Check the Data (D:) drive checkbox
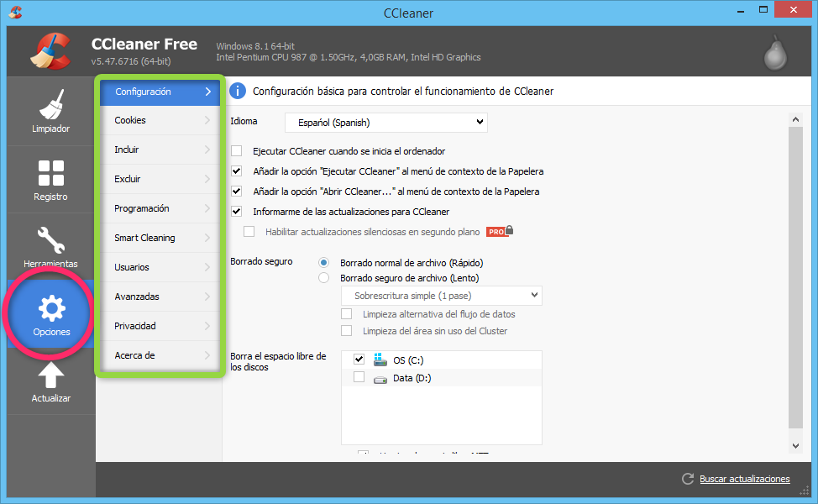The image size is (818, 504). (359, 376)
